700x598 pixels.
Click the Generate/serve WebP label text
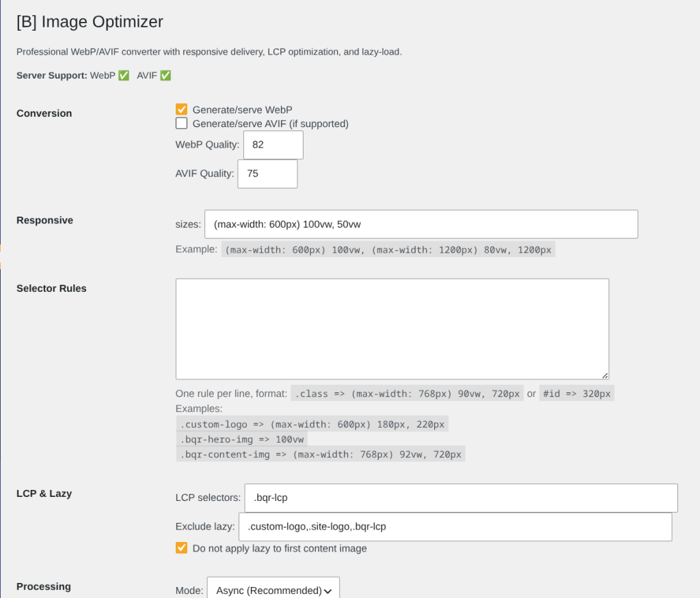[243, 110]
